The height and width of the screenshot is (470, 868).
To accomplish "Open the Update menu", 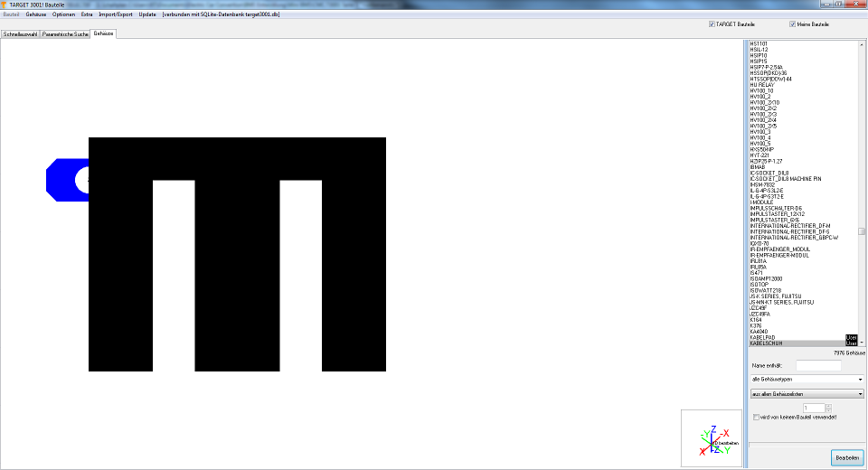I will [147, 14].
